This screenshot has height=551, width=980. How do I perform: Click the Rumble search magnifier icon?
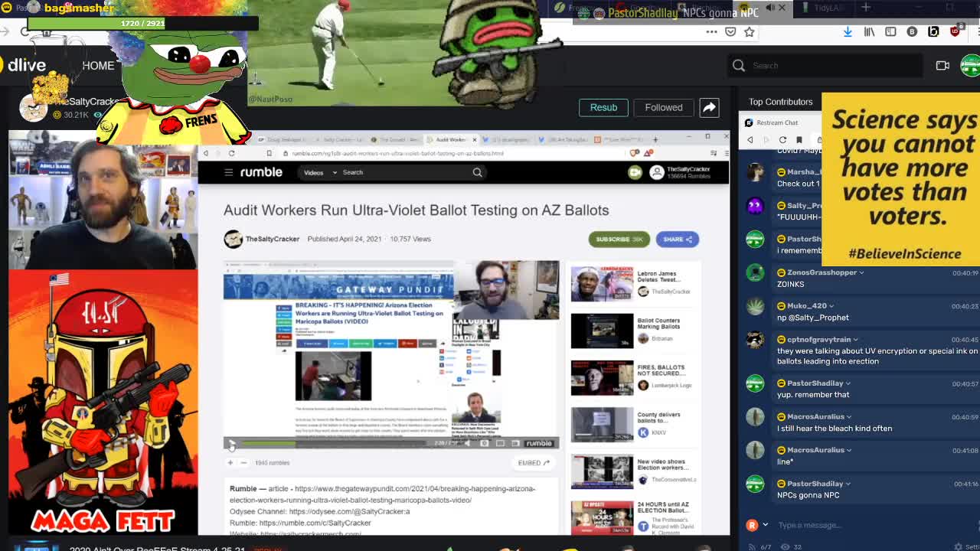(478, 172)
